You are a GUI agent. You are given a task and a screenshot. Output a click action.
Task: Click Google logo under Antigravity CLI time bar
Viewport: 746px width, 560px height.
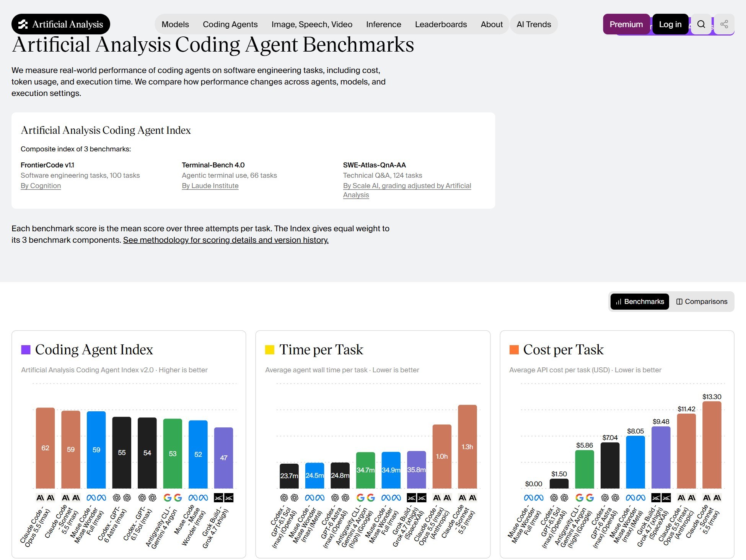point(365,498)
